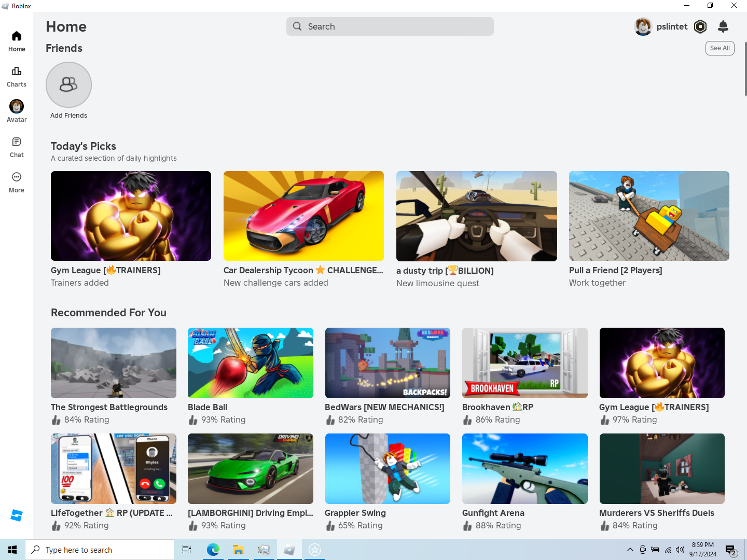Open File Explorer from the taskbar
Screen dimensions: 747x560
[238, 550]
